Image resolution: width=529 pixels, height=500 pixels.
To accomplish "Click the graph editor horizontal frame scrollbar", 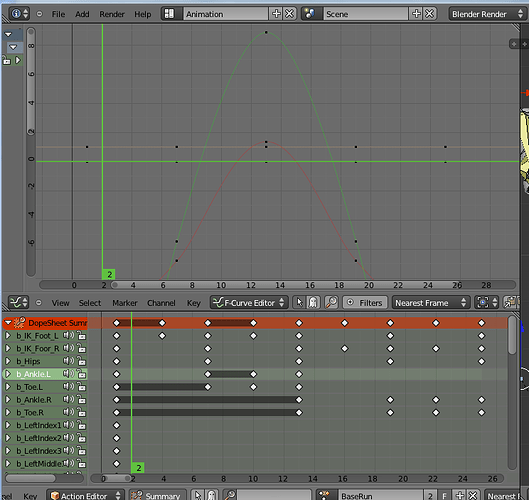I will [x=277, y=285].
